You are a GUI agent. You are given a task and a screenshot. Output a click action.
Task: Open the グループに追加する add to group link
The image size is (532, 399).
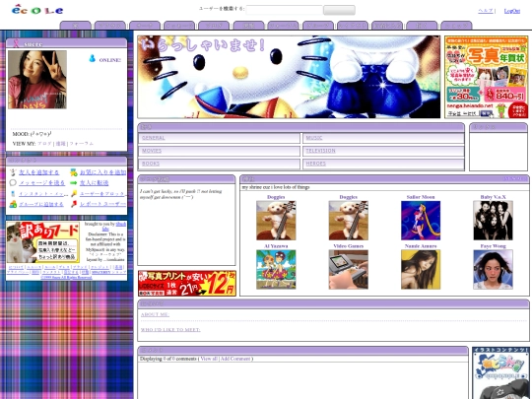(41, 204)
